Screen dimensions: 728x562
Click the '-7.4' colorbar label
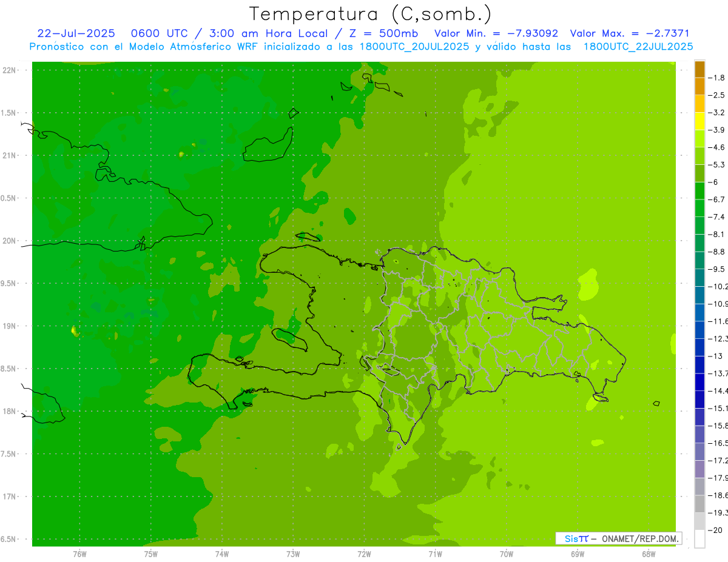click(717, 217)
